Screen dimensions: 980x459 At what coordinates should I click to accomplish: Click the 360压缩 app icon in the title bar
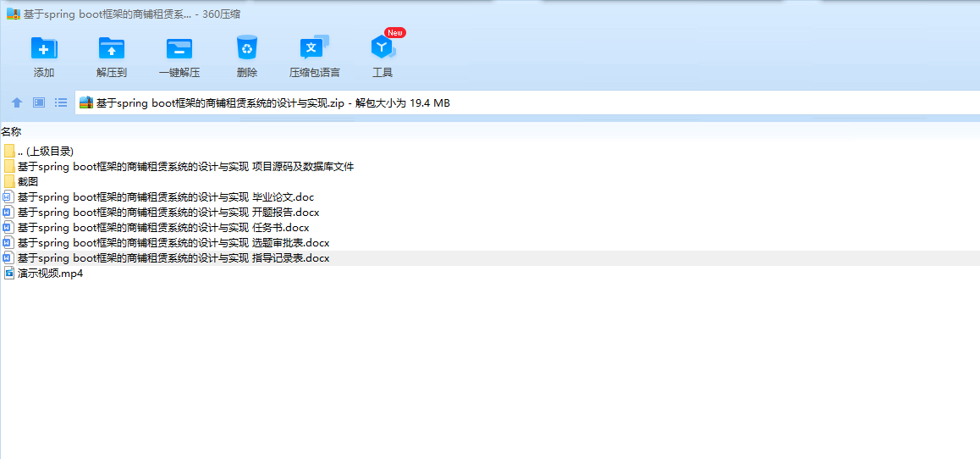14,14
